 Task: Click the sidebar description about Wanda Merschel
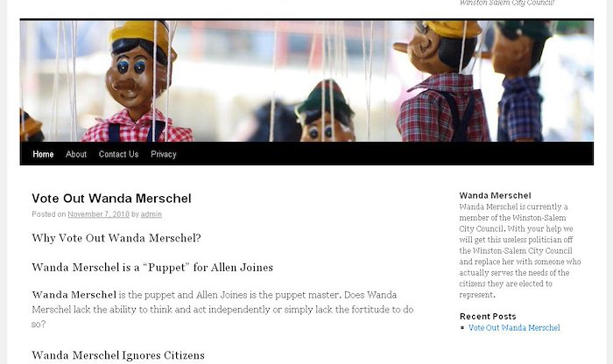point(520,251)
